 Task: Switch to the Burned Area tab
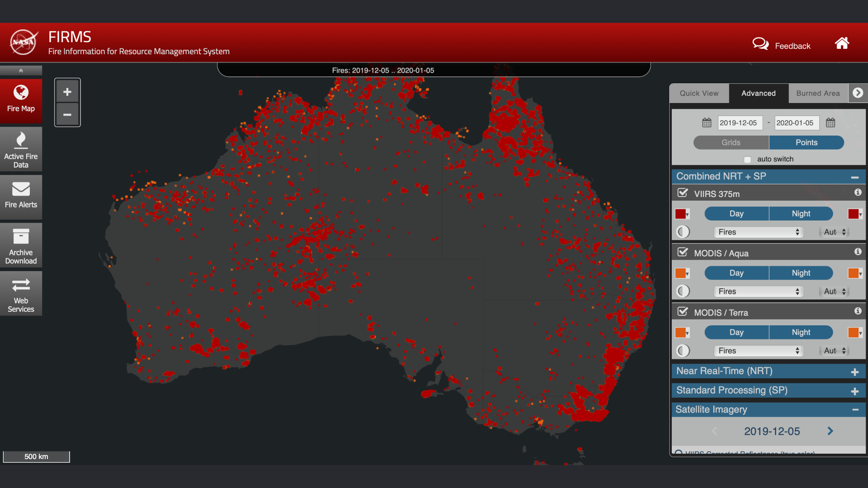[818, 93]
